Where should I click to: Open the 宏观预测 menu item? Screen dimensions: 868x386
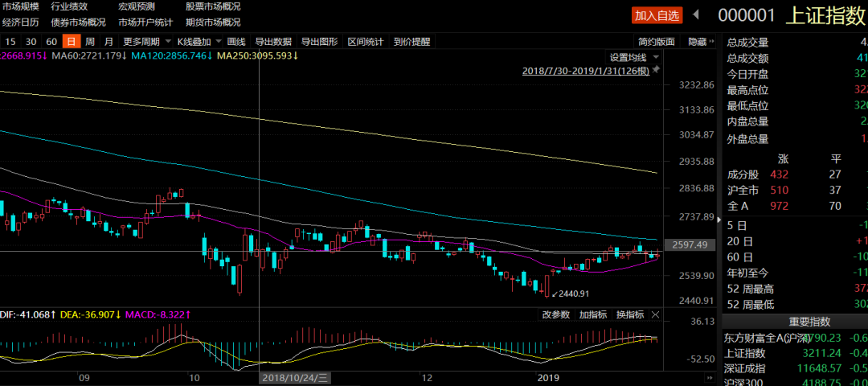pos(136,6)
